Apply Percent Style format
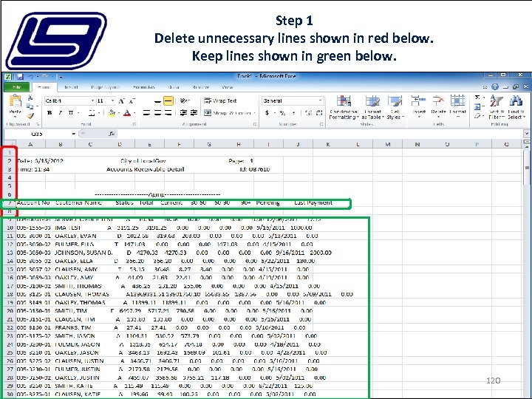Screen dimensions: 532x399 coord(282,113)
